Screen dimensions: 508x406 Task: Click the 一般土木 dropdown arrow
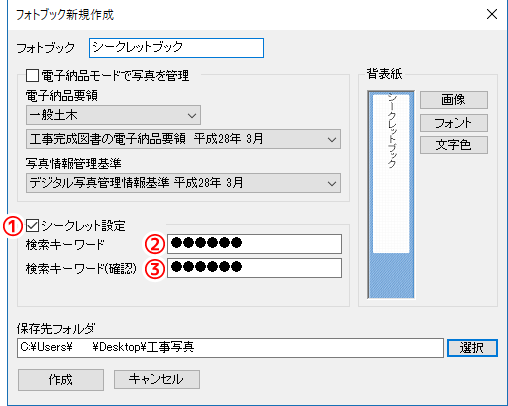192,116
